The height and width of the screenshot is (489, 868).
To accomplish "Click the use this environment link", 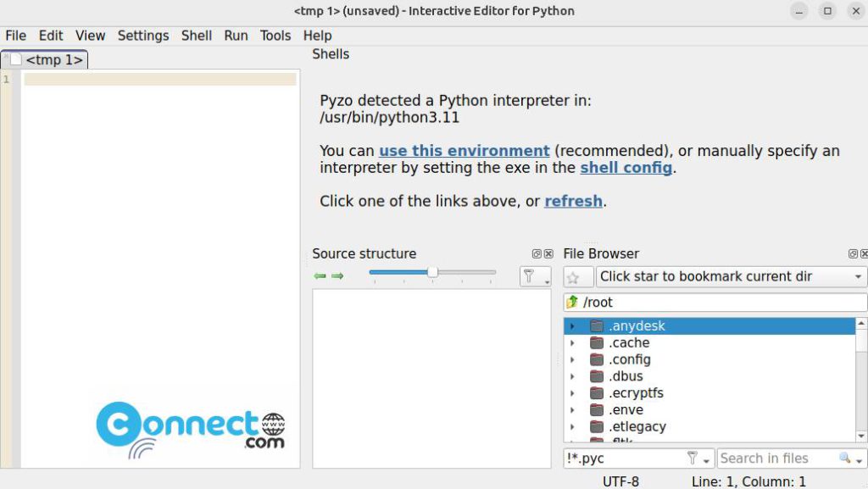I will click(464, 150).
